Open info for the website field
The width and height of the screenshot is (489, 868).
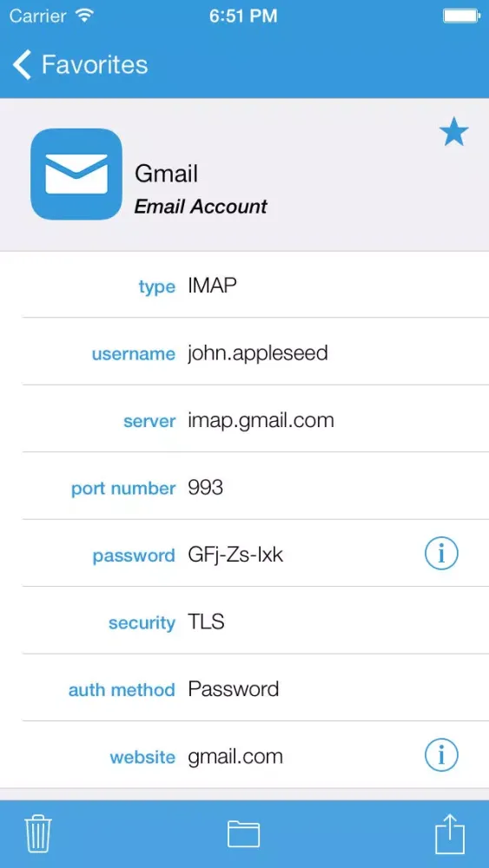(x=441, y=755)
